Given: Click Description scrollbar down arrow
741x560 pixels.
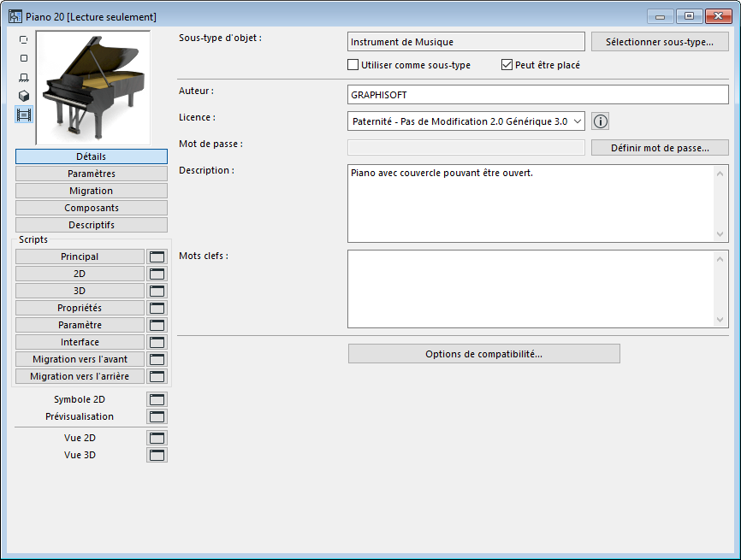Looking at the screenshot, I should pyautogui.click(x=720, y=234).
